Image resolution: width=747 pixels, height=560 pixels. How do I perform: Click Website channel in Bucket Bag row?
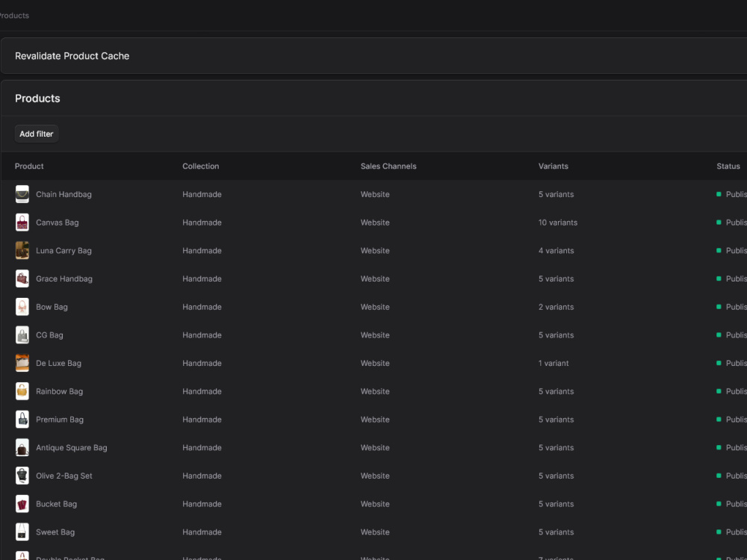click(x=375, y=503)
